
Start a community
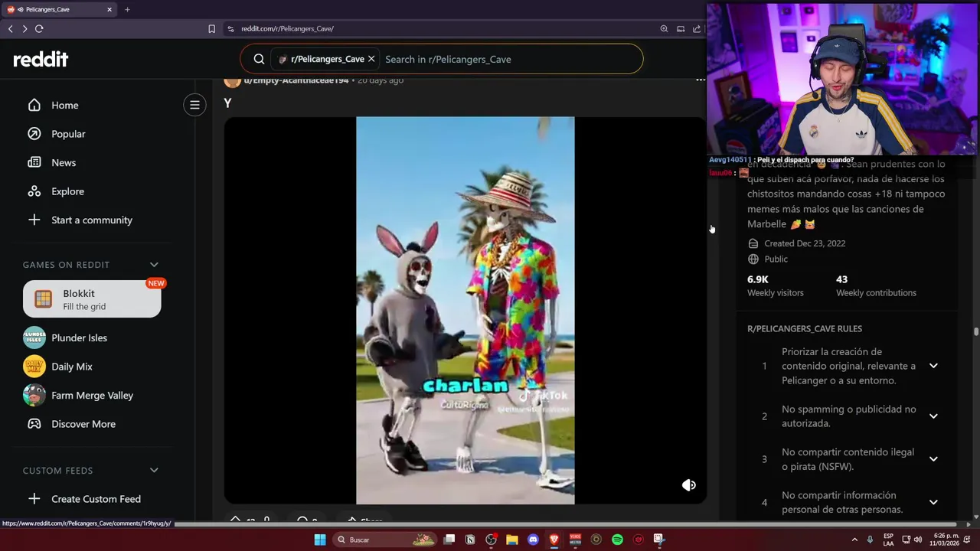[92, 220]
